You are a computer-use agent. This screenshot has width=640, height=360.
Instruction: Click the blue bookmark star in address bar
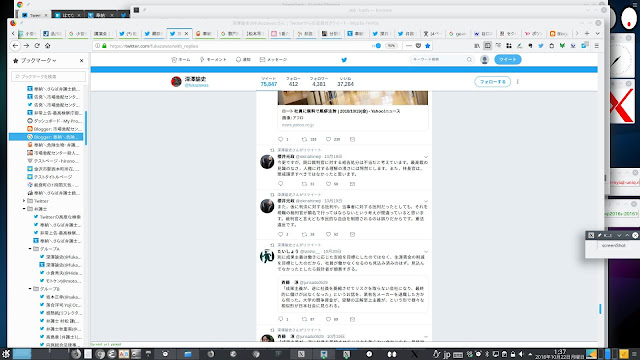[x=427, y=46]
